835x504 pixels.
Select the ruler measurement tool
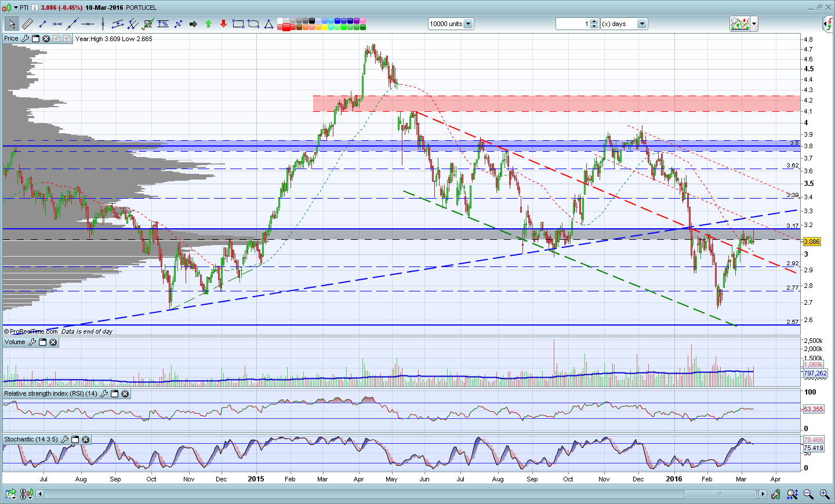27,24
